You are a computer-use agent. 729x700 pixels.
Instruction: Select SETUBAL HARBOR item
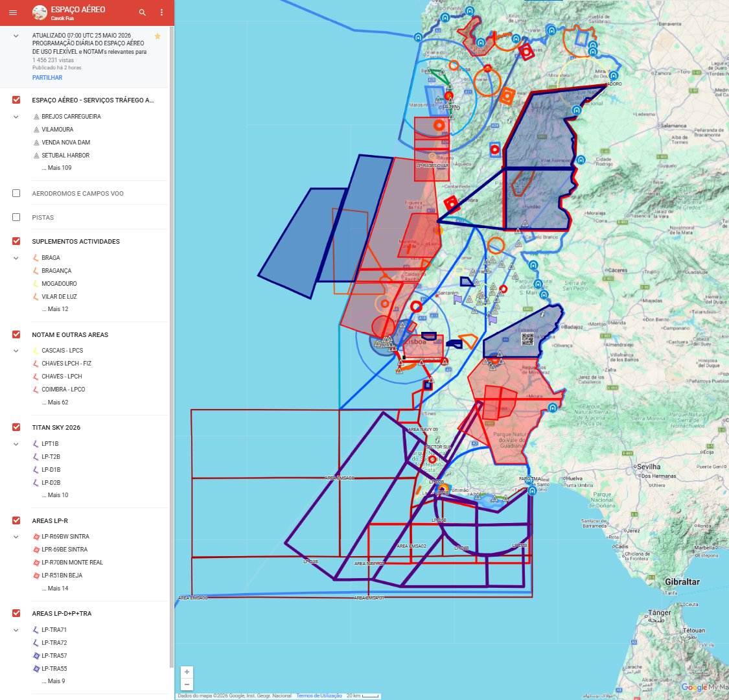coord(65,156)
